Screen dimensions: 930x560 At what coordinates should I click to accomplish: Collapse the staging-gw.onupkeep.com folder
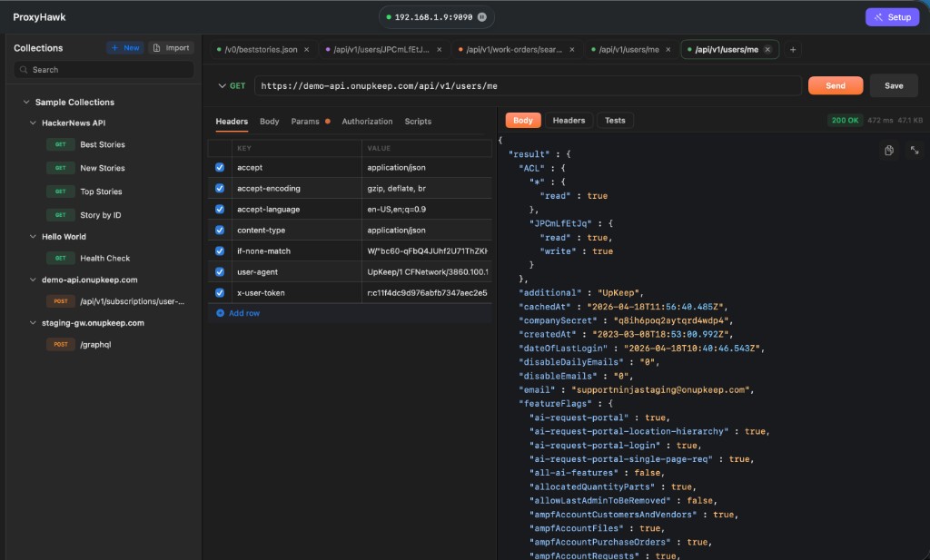pos(33,323)
